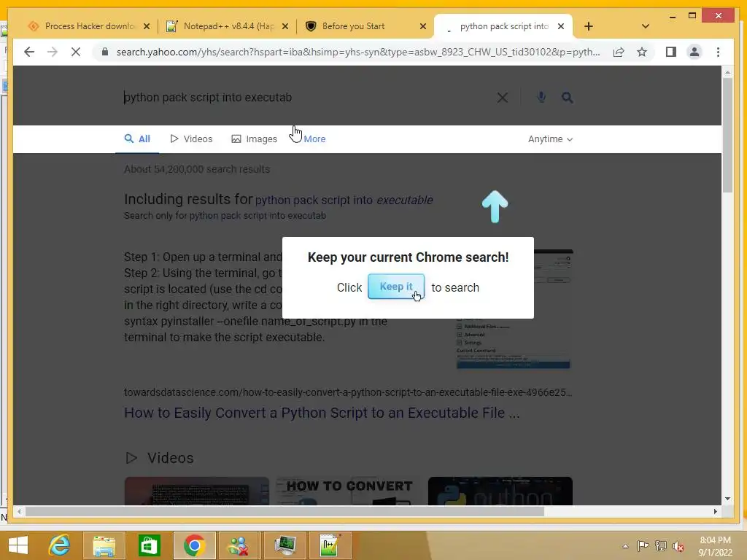Show hidden system tray icons

625,546
